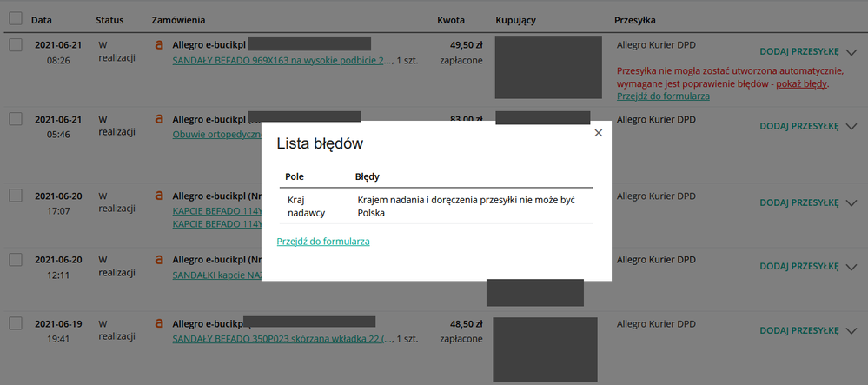Viewport: 868px width, 385px height.
Task: Click pokaż błędy link in red message
Action: point(802,84)
